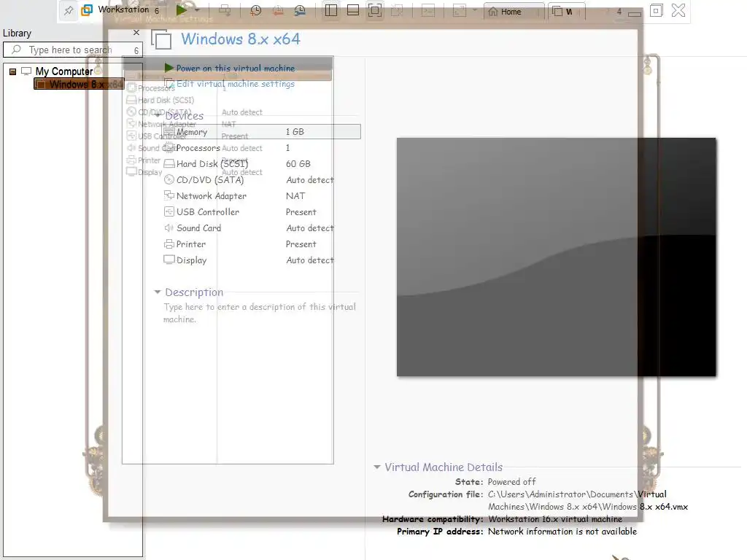Click the revert to snapshot icon
This screenshot has width=747, height=560.
click(x=278, y=10)
